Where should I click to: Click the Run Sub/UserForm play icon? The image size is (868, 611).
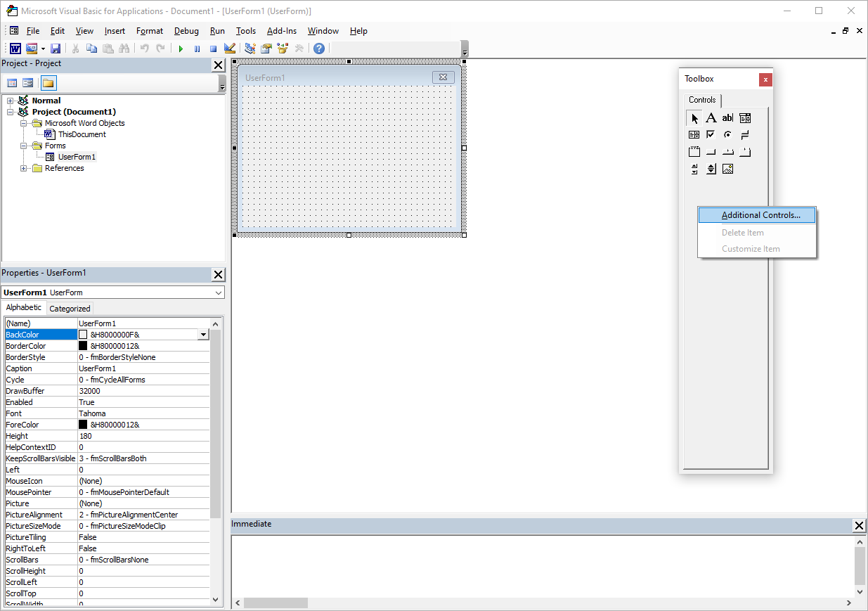(181, 49)
